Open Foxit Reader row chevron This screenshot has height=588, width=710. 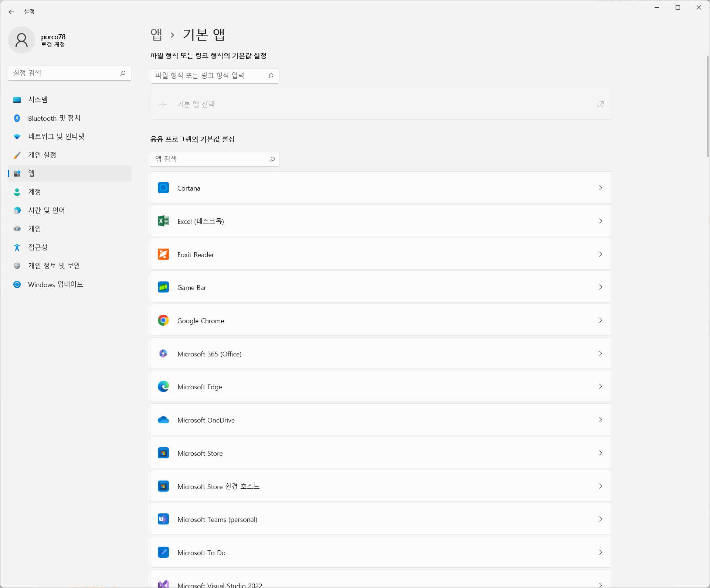pos(601,254)
